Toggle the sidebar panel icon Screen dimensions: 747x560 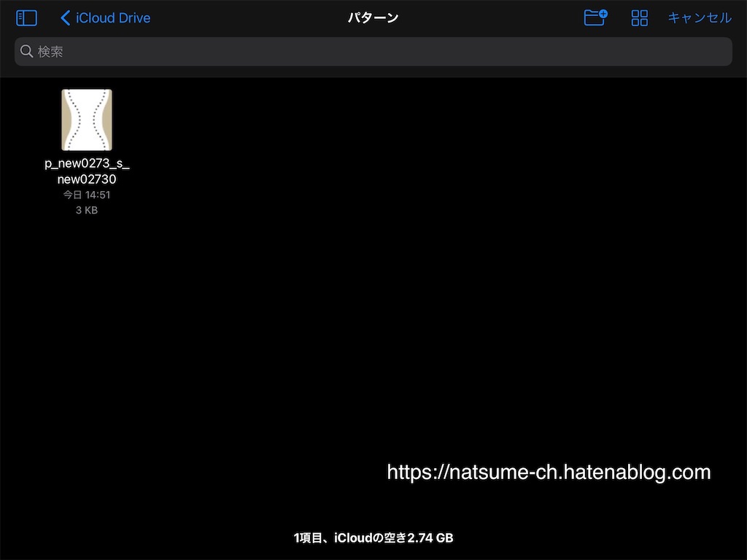26,17
